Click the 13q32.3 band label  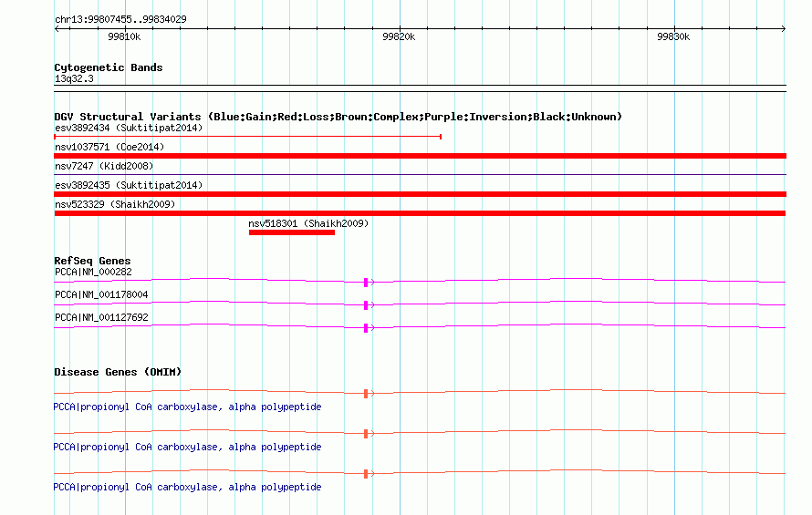click(x=74, y=78)
